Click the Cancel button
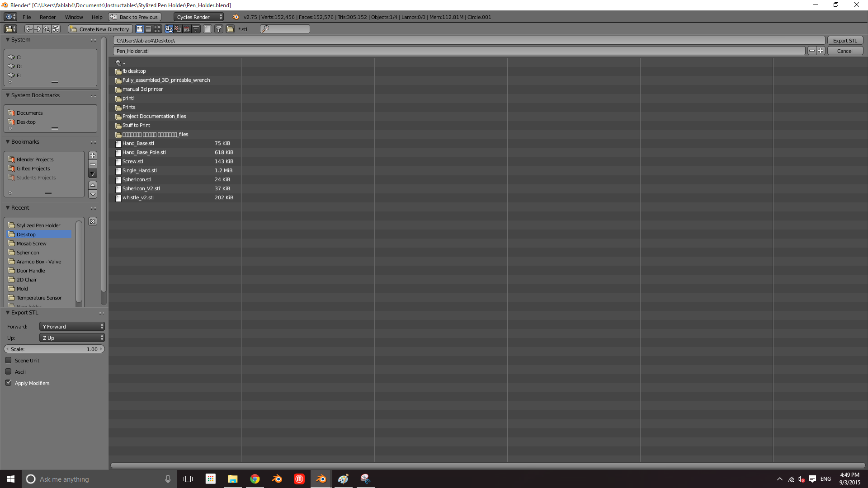The width and height of the screenshot is (868, 488). (x=845, y=51)
